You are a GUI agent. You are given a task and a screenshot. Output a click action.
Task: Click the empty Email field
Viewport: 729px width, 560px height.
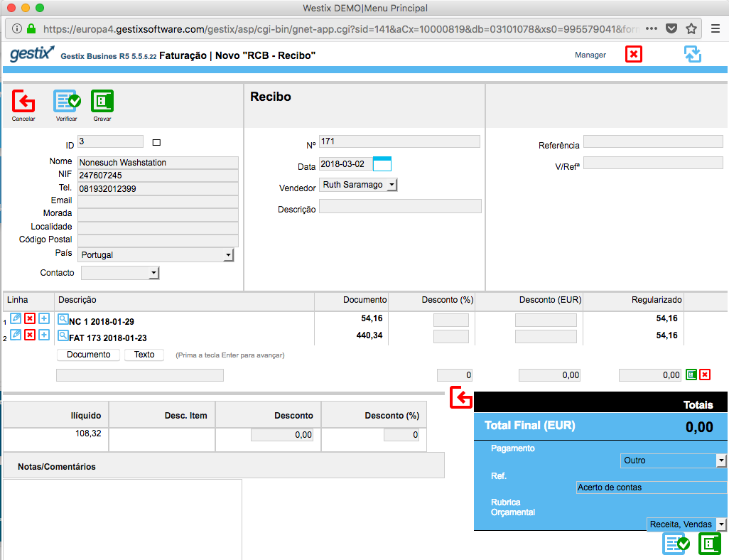click(x=158, y=201)
